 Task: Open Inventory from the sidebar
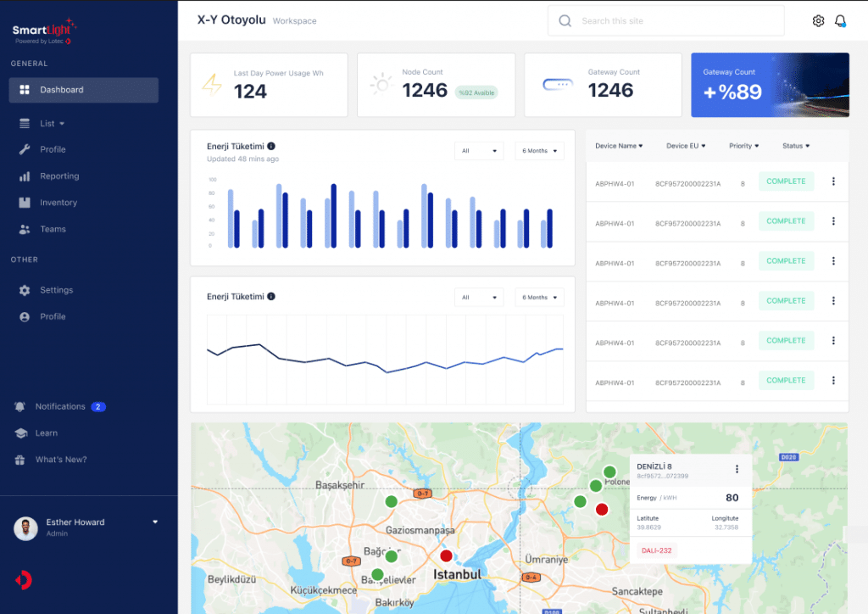coord(58,203)
